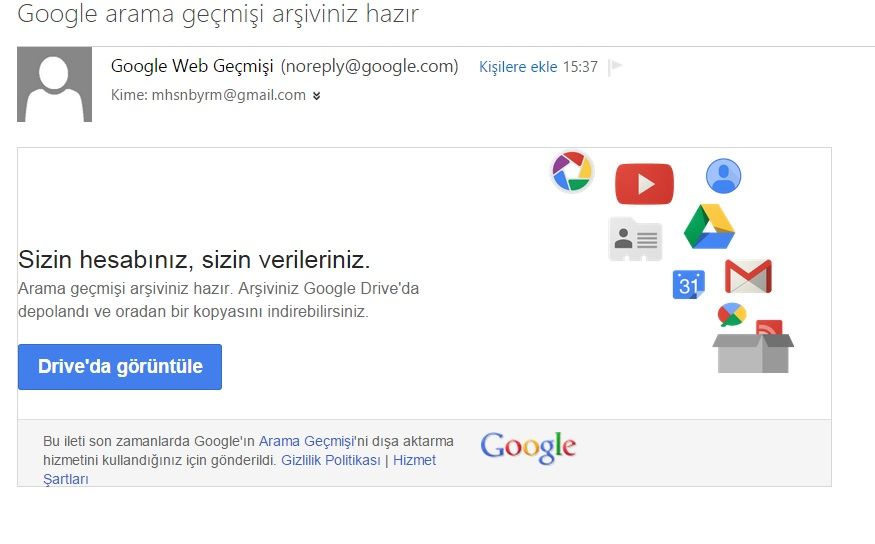Click the red RSS feed icon in box
The image size is (875, 544).
click(x=769, y=328)
